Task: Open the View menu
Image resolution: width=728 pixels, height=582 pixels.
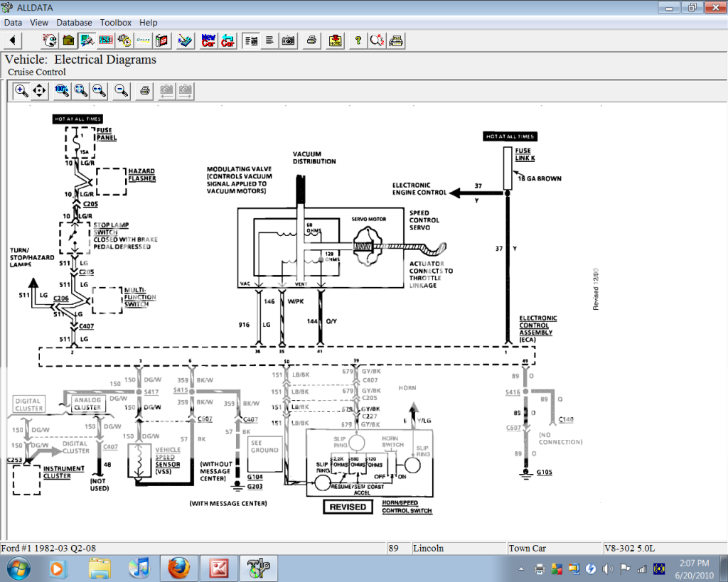Action: (39, 22)
